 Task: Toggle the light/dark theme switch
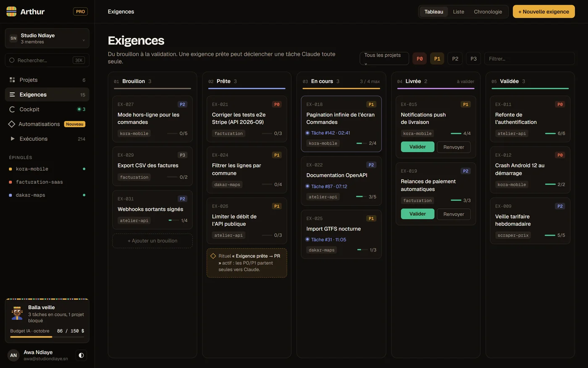81,355
